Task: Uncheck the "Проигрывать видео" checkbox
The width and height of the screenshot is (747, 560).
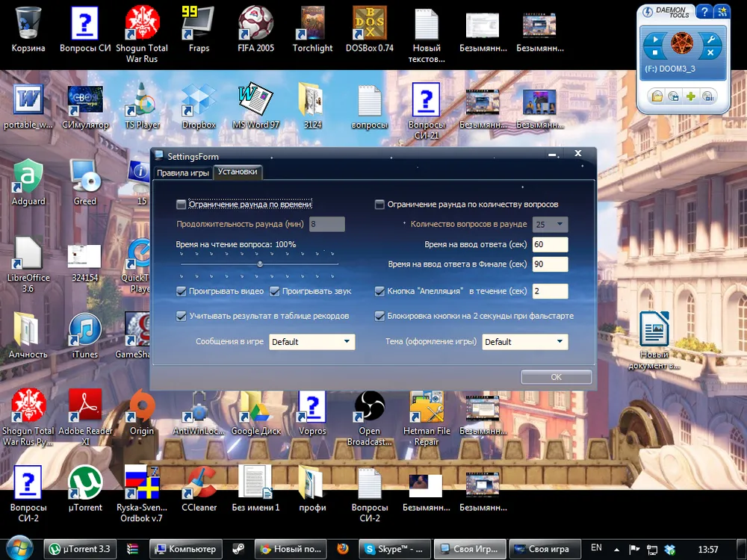Action: click(x=182, y=291)
